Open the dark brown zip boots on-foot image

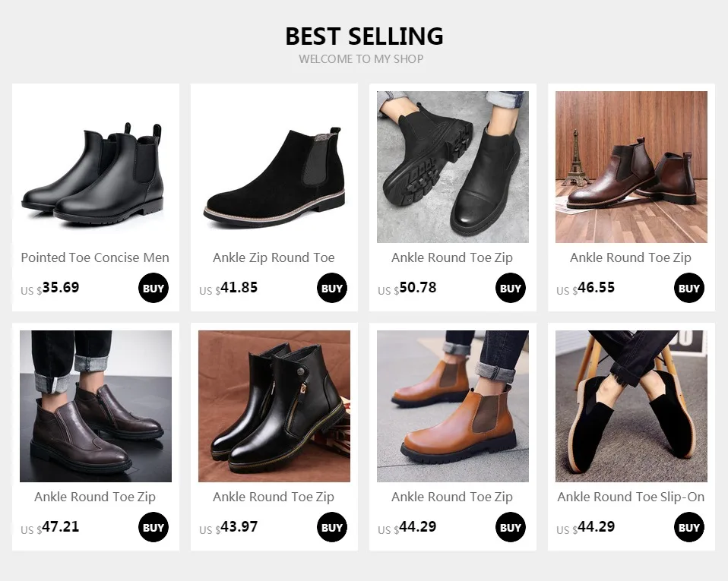[96, 406]
